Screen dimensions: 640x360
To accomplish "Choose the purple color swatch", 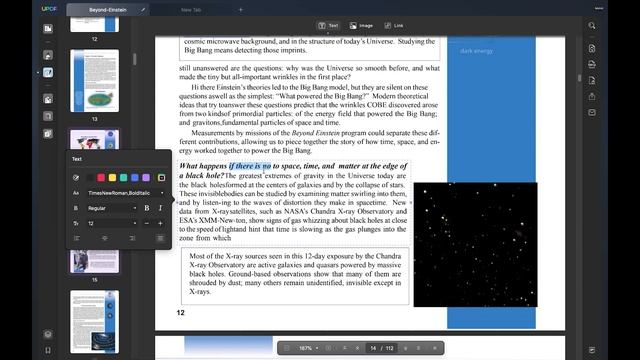I will pyautogui.click(x=146, y=178).
